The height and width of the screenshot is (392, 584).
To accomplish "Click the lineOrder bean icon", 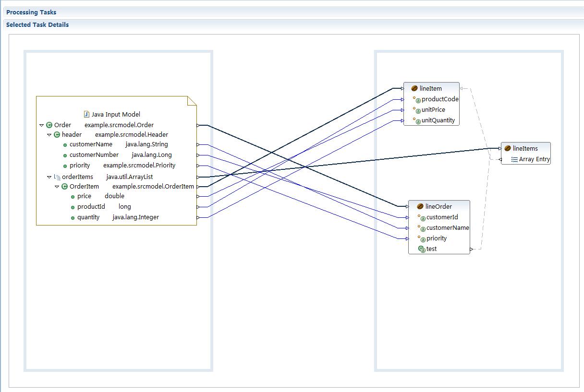I will (x=420, y=207).
